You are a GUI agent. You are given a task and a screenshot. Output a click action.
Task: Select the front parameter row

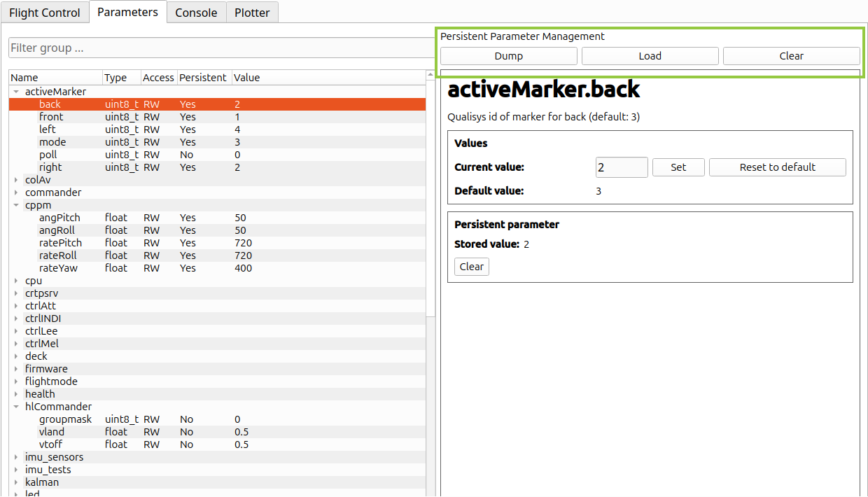click(217, 117)
